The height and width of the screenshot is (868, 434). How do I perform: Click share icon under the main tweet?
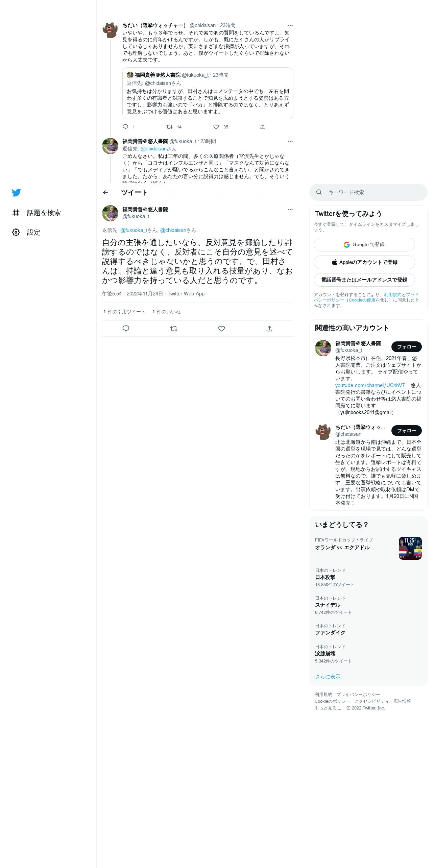click(x=269, y=329)
